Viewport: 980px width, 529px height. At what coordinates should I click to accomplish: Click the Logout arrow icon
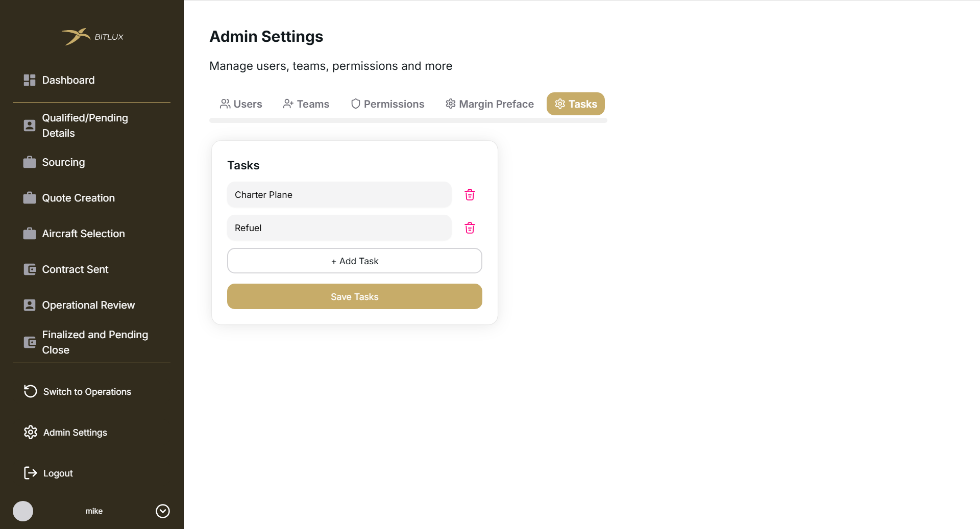coord(31,473)
